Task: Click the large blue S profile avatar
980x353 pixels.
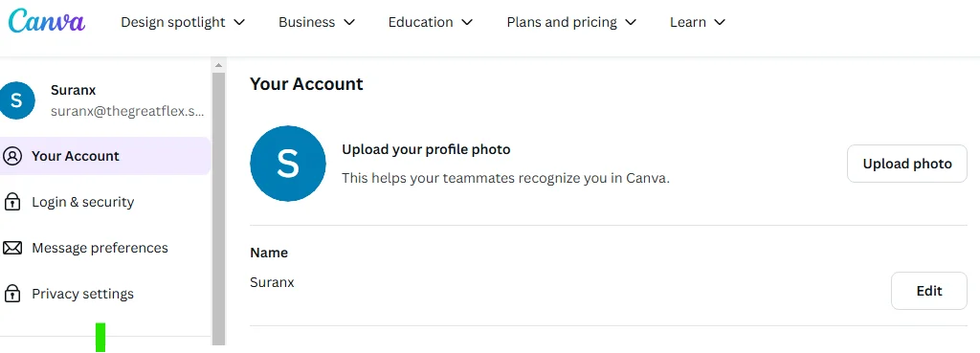Action: [x=287, y=164]
